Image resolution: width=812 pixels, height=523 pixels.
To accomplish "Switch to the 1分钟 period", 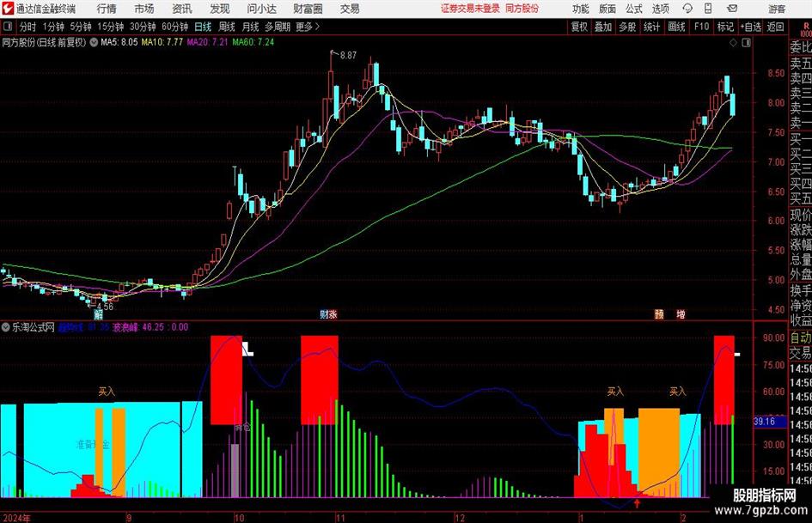I will point(53,27).
